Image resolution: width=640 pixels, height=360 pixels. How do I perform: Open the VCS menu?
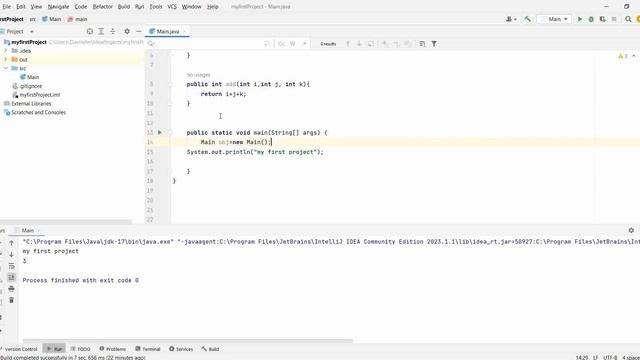[172, 7]
